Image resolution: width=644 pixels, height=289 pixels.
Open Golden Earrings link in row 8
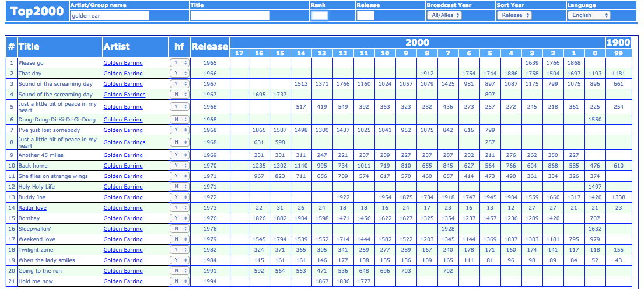pyautogui.click(x=124, y=142)
